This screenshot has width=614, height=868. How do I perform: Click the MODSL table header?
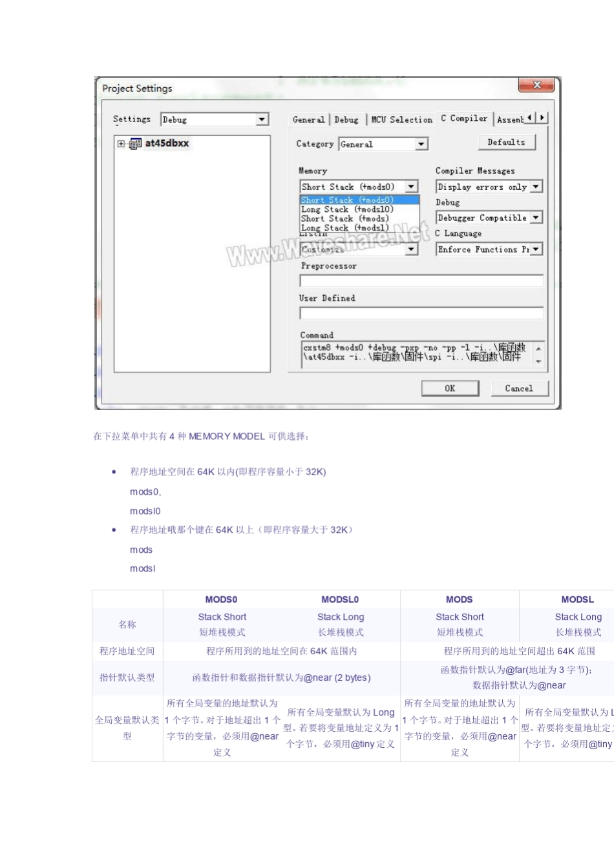577,599
